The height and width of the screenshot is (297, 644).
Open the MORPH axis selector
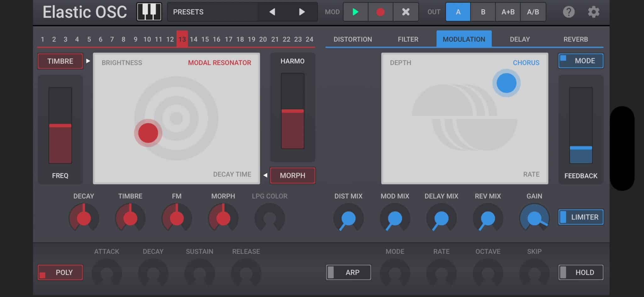click(292, 175)
